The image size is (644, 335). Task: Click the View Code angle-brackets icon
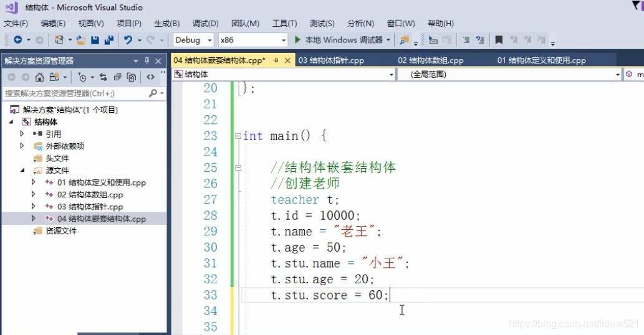pos(150,77)
